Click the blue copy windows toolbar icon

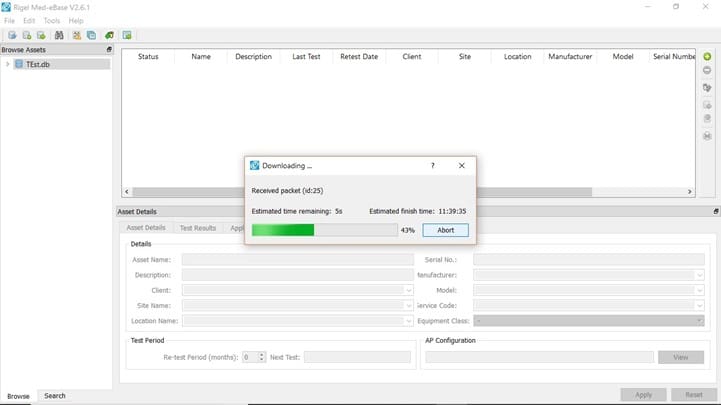point(91,35)
